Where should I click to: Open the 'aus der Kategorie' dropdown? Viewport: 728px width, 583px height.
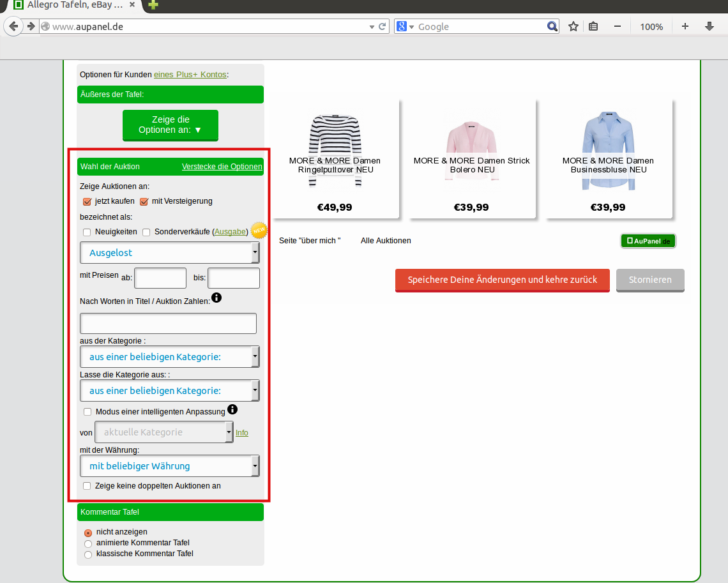coord(169,357)
